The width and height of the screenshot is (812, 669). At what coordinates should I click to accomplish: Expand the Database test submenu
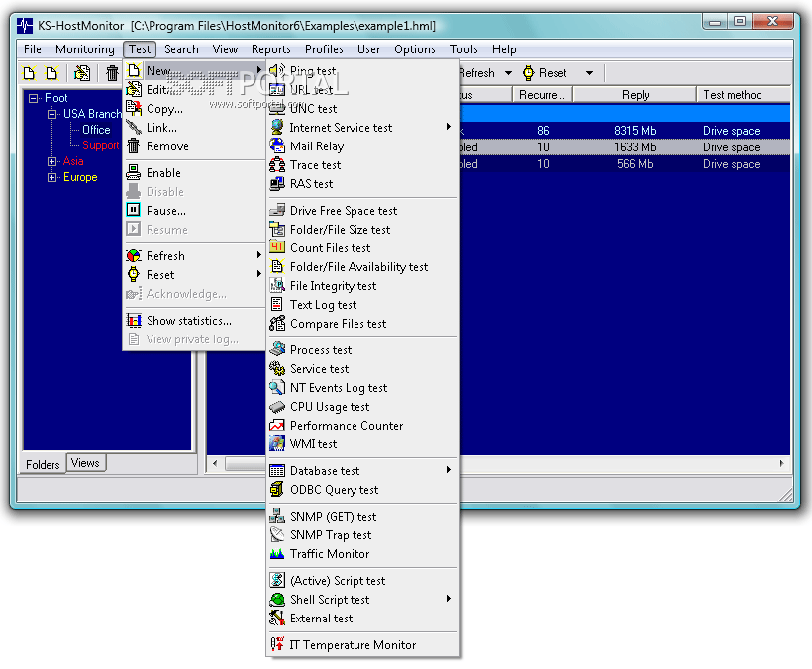[x=449, y=470]
